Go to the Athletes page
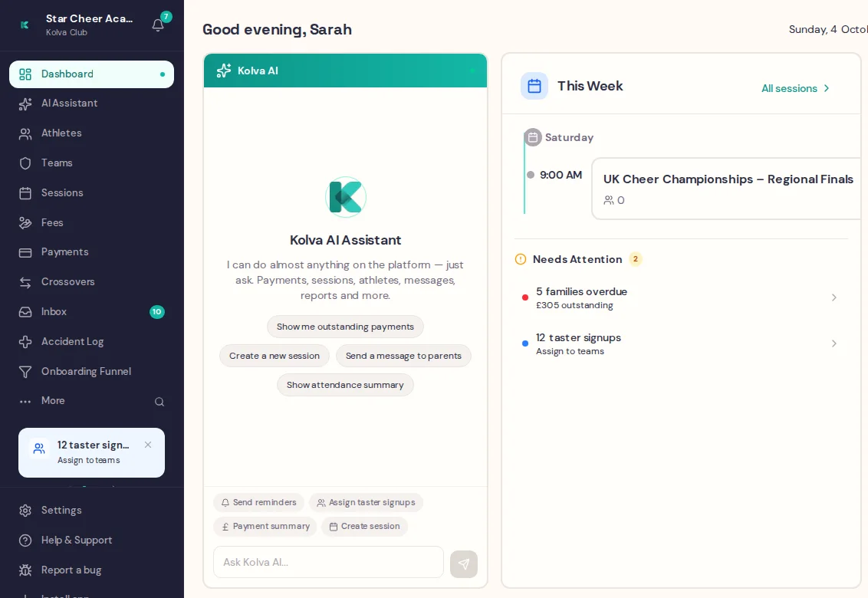This screenshot has width=868, height=598. (91, 133)
